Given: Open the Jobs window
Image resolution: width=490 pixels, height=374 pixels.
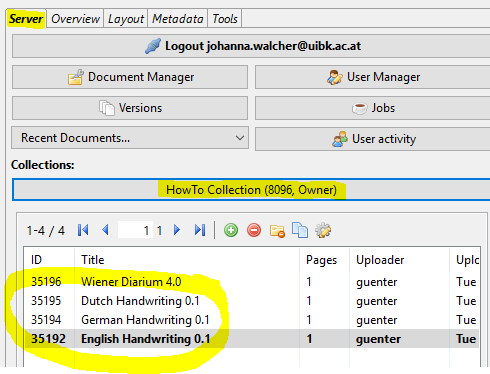Looking at the screenshot, I should 373,108.
